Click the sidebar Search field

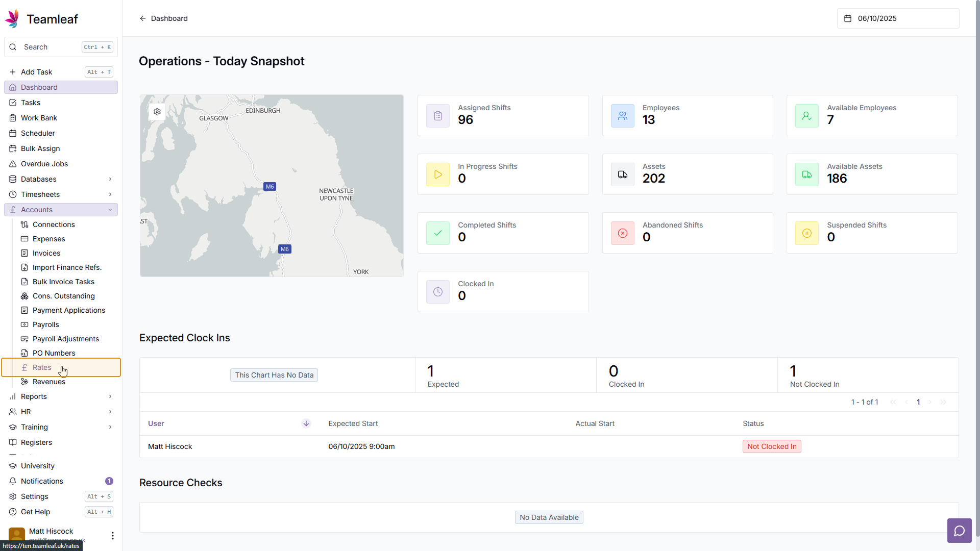51,47
